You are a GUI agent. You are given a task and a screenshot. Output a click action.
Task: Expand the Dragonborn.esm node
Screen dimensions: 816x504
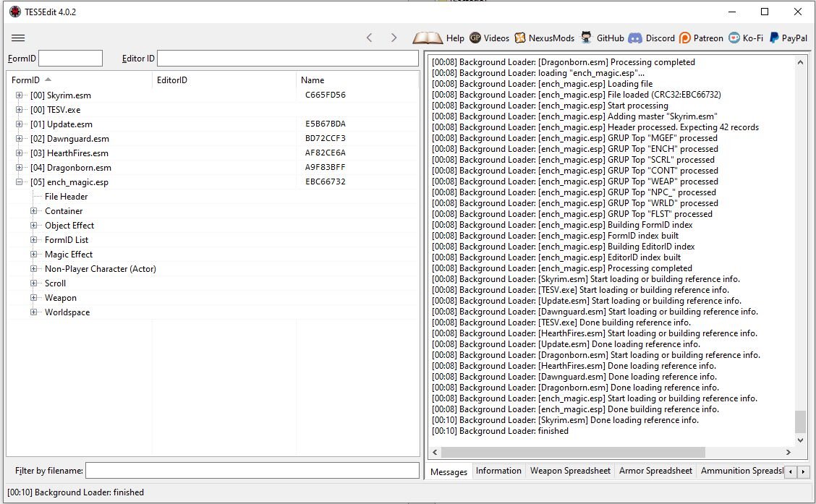pos(20,168)
